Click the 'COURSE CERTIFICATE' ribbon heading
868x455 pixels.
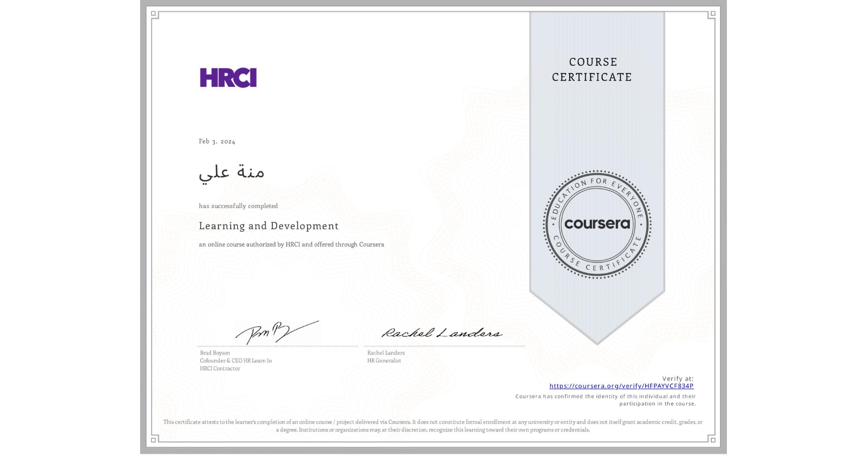click(x=592, y=69)
